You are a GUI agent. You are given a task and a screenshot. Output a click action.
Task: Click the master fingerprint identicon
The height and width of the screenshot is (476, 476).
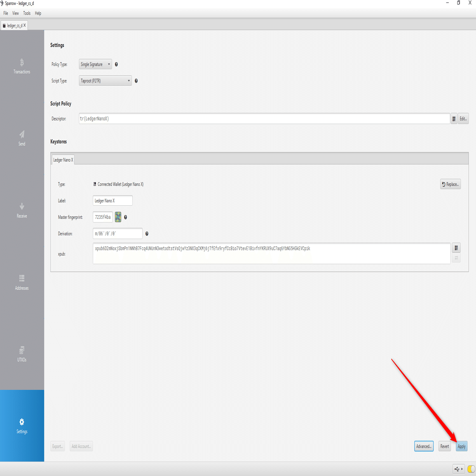pos(118,217)
